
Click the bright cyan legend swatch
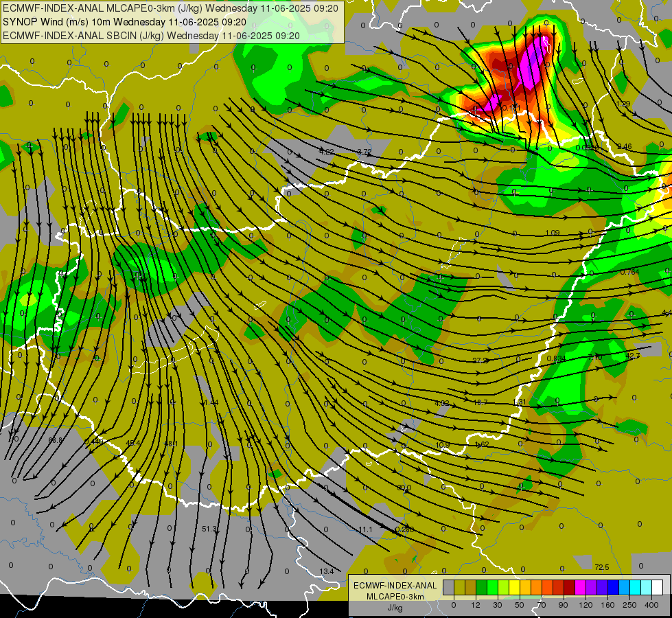[x=635, y=587]
